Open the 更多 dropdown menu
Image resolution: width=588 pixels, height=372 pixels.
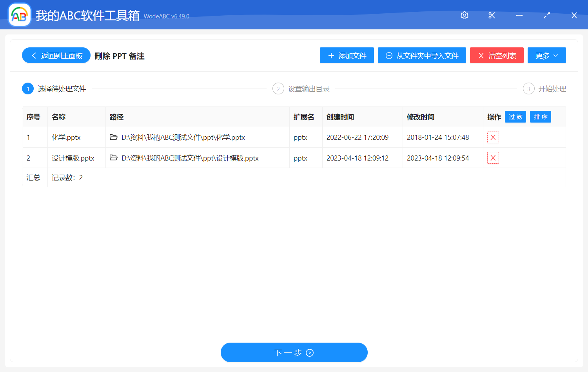click(x=546, y=55)
